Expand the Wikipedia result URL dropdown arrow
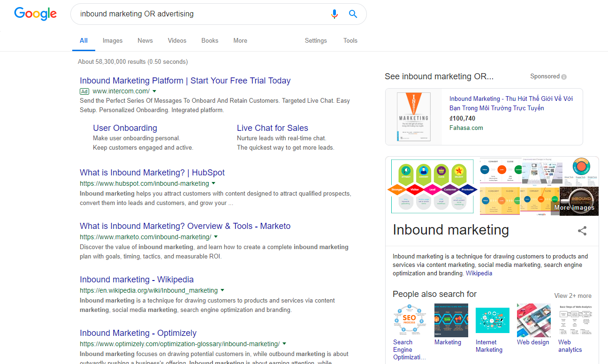The height and width of the screenshot is (364, 608). (222, 290)
